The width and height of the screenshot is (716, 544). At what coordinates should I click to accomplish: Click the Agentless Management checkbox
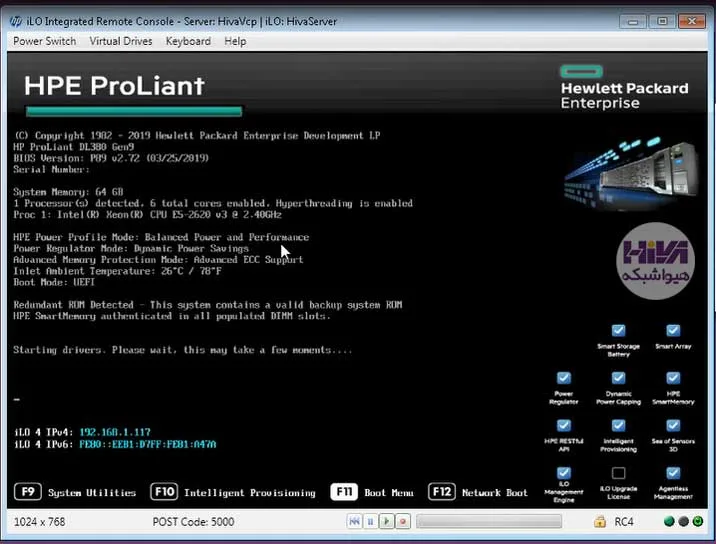(673, 473)
